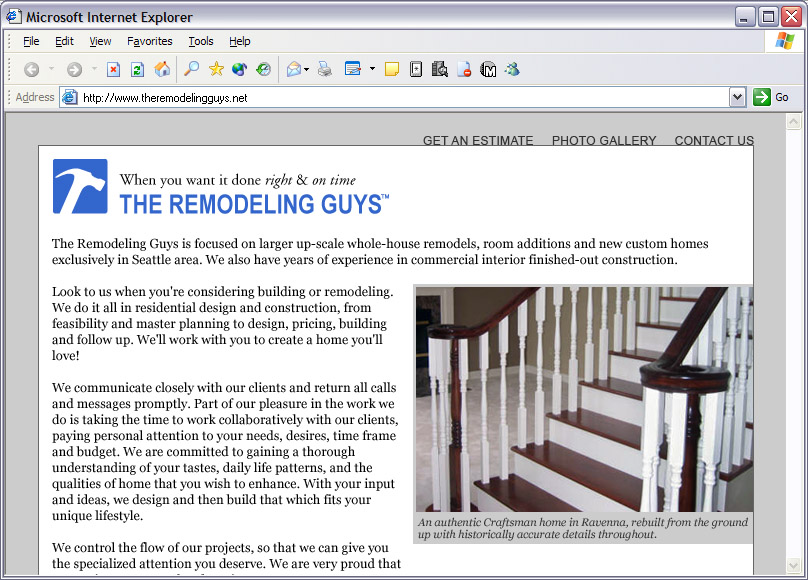Expand the Forward button history arrow

pos(94,70)
